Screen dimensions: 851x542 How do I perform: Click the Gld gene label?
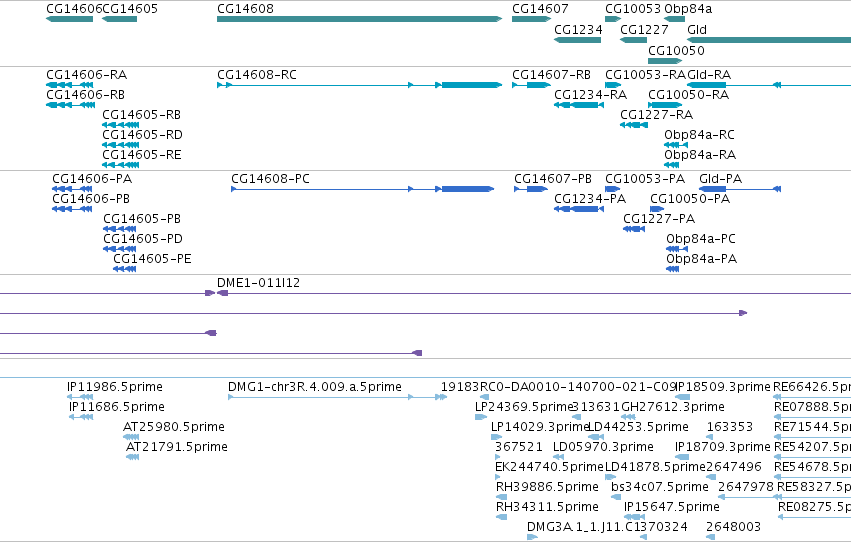coord(697,30)
